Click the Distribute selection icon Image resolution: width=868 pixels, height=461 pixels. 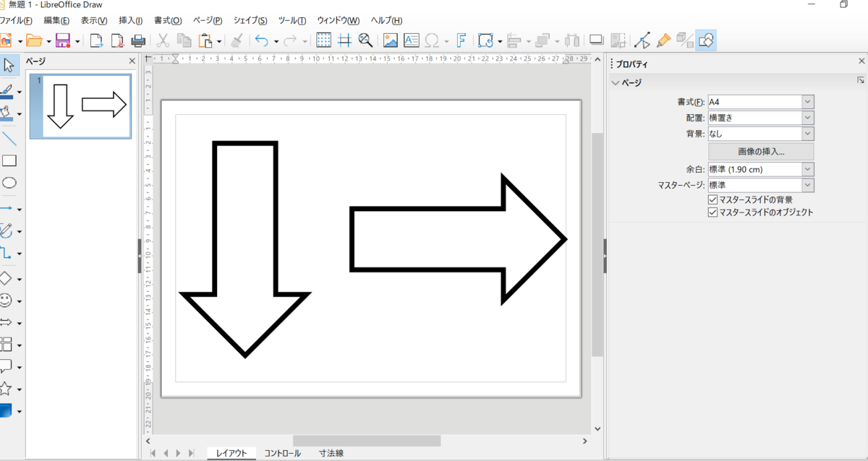572,40
